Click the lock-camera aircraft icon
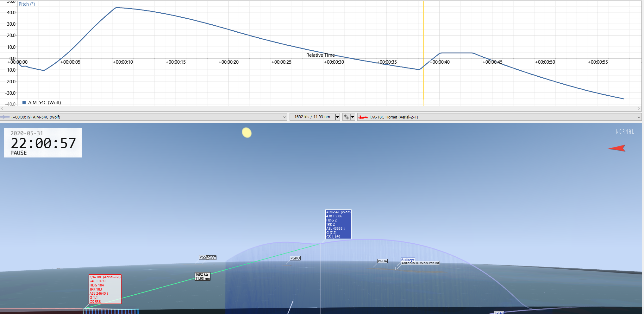644x314 pixels. pyautogui.click(x=346, y=117)
